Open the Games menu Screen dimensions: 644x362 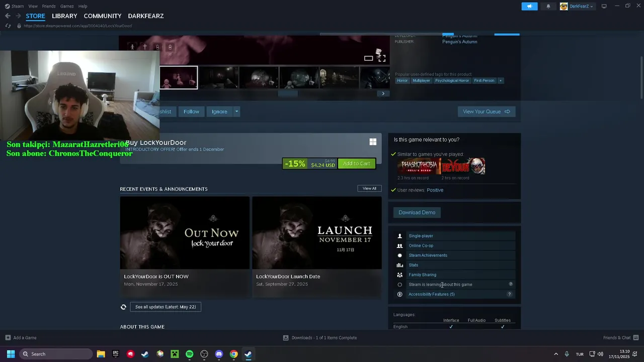[x=67, y=6]
